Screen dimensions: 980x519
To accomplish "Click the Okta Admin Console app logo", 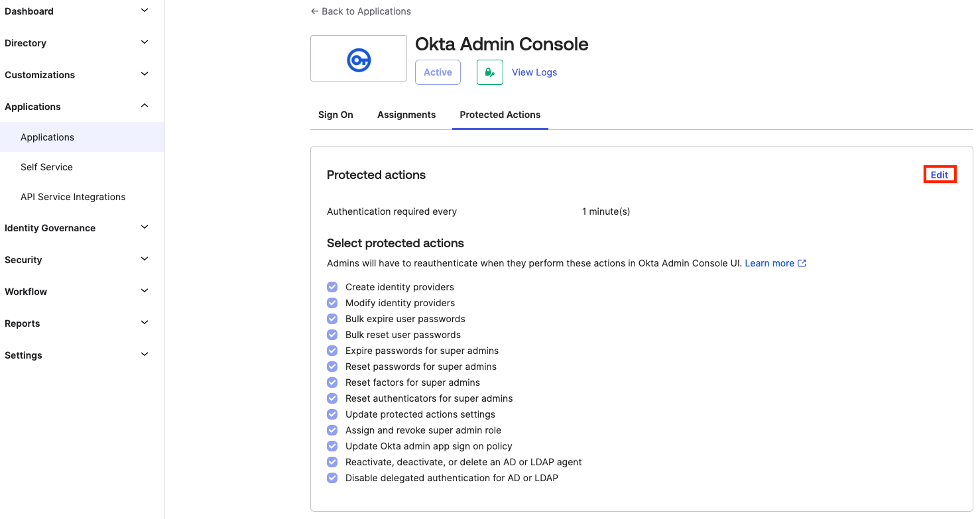I will pyautogui.click(x=358, y=58).
